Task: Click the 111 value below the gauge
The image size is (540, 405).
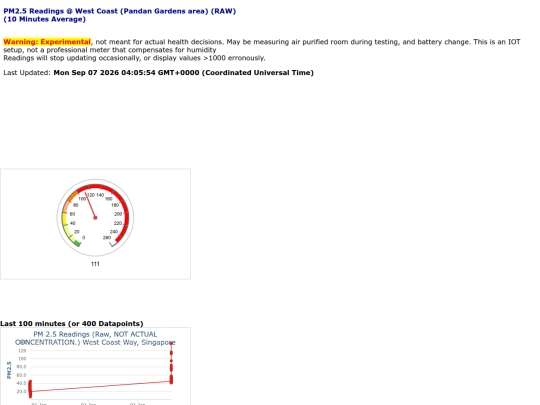Action: (x=95, y=264)
